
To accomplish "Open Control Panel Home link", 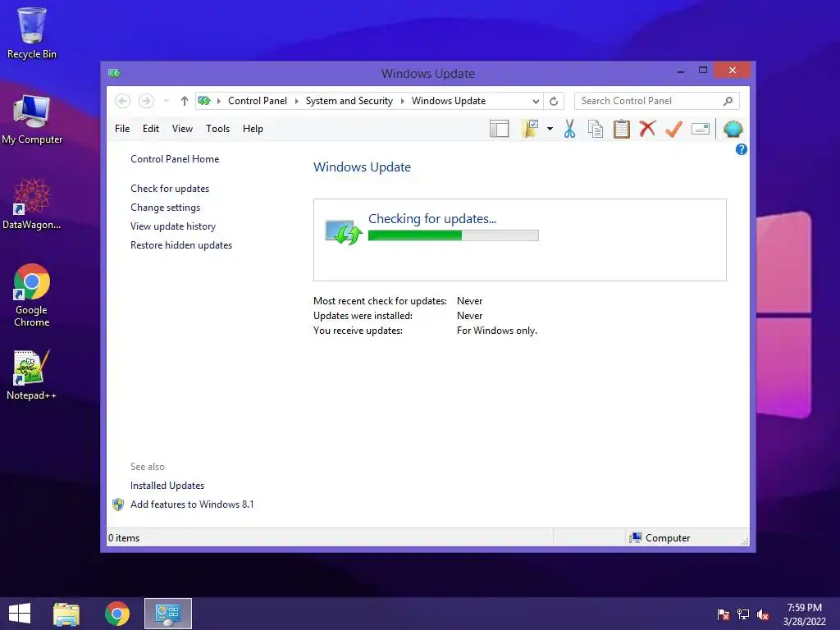I will (175, 159).
